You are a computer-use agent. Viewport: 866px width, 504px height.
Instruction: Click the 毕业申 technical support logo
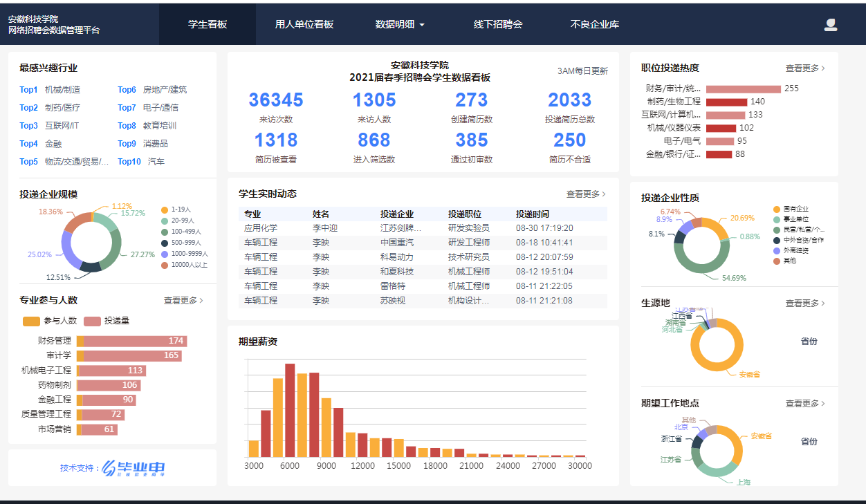click(x=133, y=468)
